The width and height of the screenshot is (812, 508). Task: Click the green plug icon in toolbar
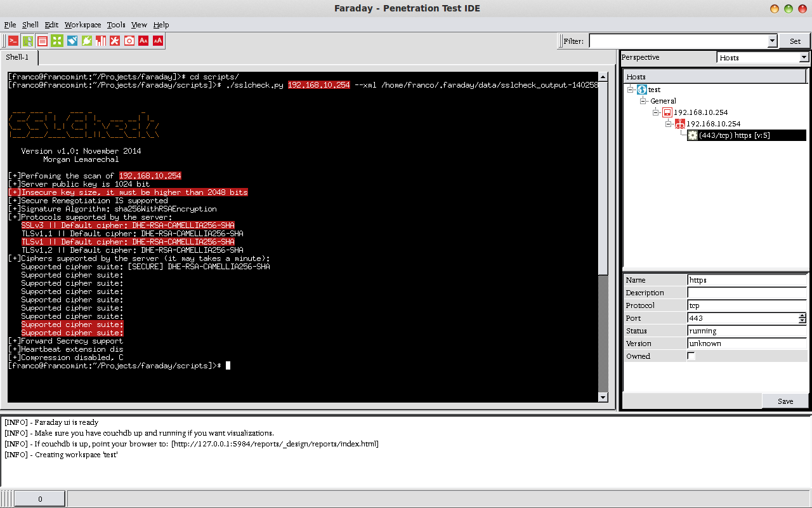(x=87, y=41)
